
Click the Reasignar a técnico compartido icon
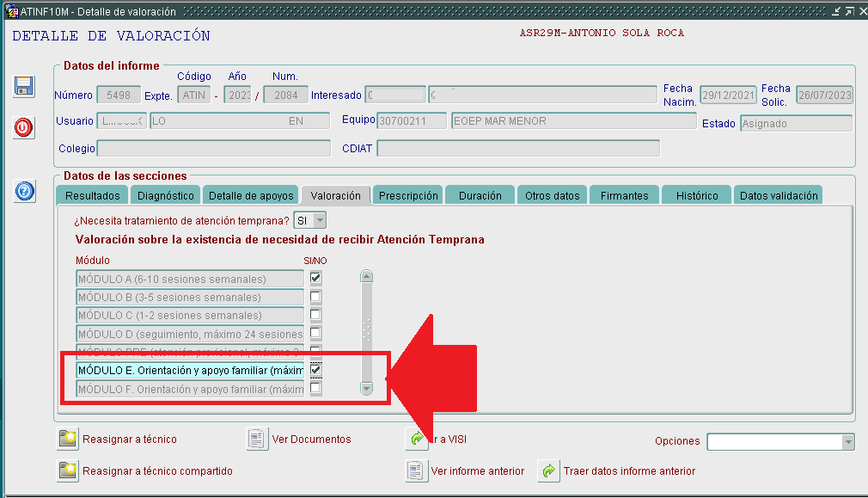tap(68, 471)
